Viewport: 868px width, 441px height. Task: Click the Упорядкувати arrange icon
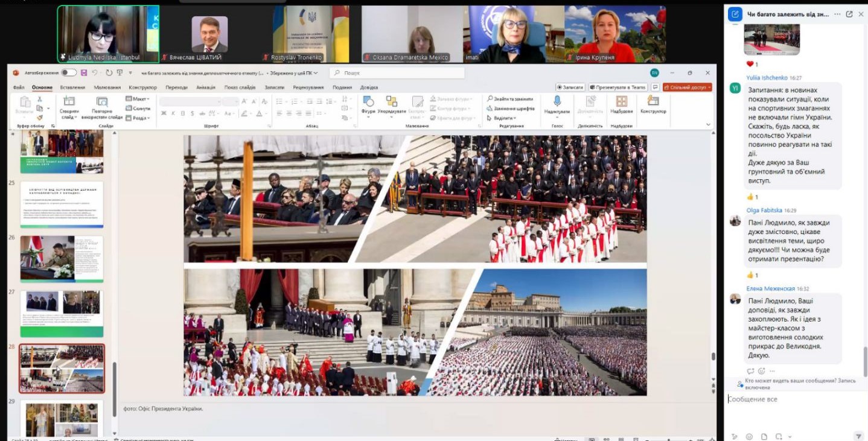[392, 101]
